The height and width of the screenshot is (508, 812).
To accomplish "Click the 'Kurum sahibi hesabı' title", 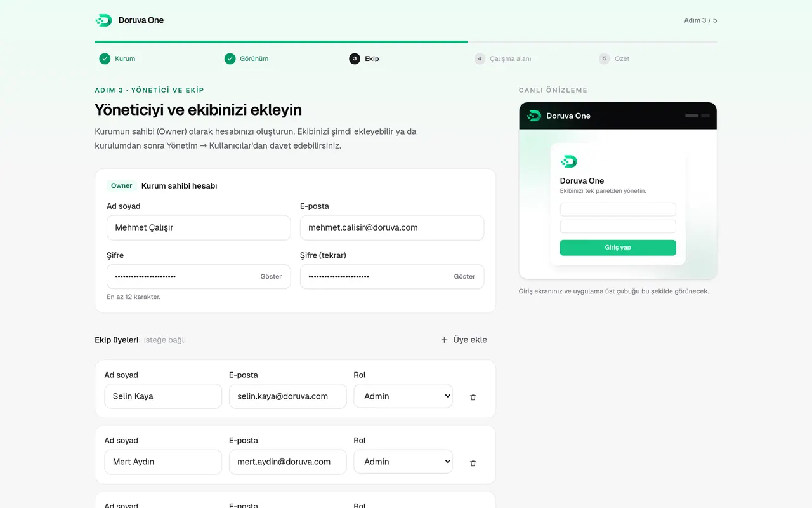I will pos(179,186).
